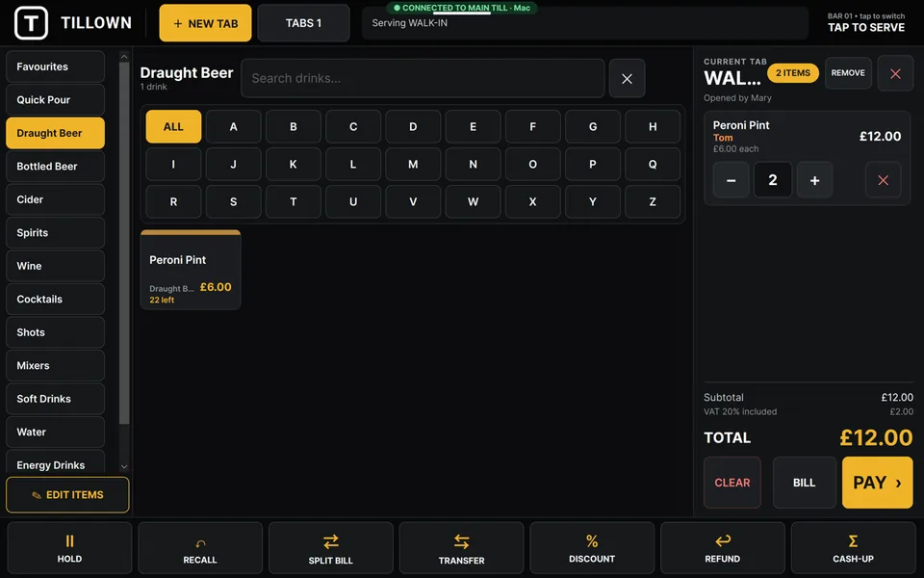Open Tabs 1 list
This screenshot has width=924, height=578.
tap(303, 23)
